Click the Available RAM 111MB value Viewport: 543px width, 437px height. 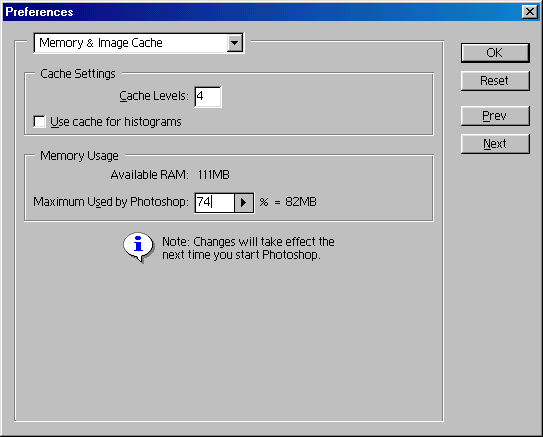coord(214,175)
